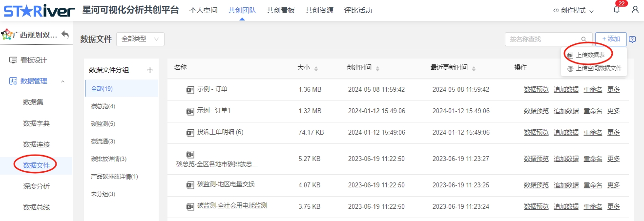
Task: Open the 全部类型 type dropdown
Action: tap(140, 39)
